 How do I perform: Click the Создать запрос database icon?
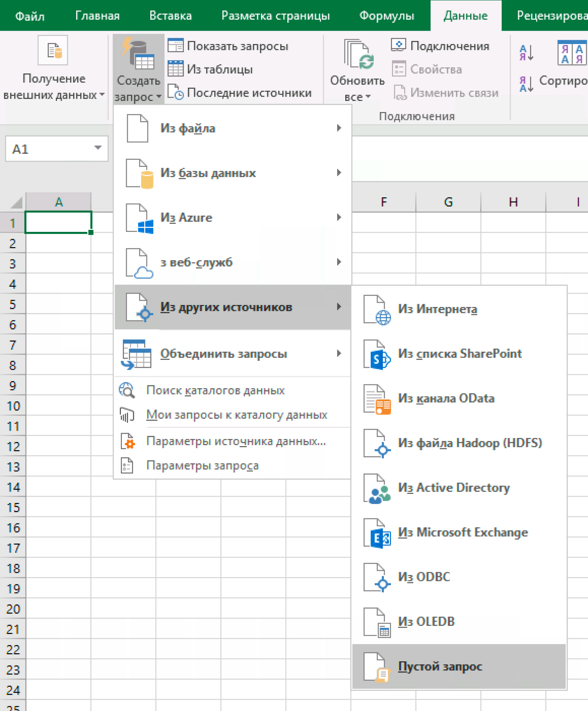pos(138,54)
